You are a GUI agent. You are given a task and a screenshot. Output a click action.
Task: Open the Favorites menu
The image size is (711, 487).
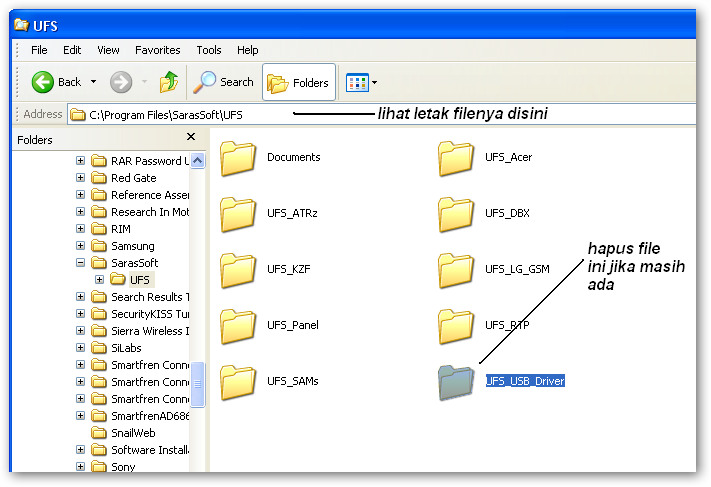[x=157, y=50]
